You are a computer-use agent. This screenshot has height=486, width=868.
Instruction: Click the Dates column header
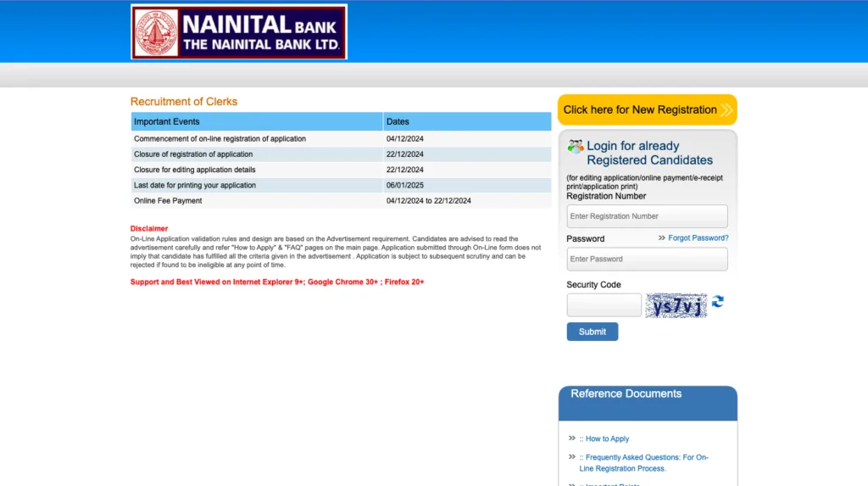point(467,121)
